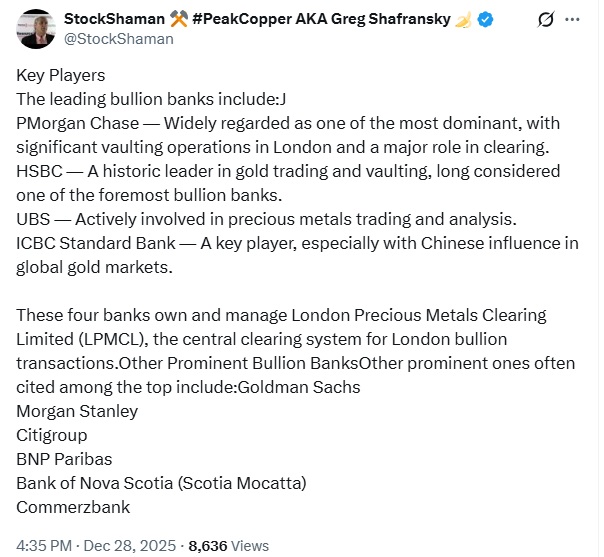
Task: Open StockShaman's profile picture
Action: 36,27
